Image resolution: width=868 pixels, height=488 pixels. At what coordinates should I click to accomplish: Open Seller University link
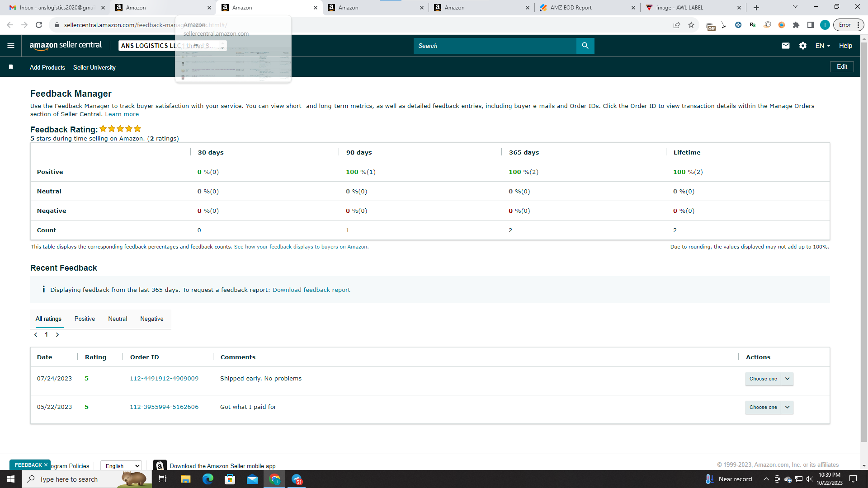(x=94, y=67)
